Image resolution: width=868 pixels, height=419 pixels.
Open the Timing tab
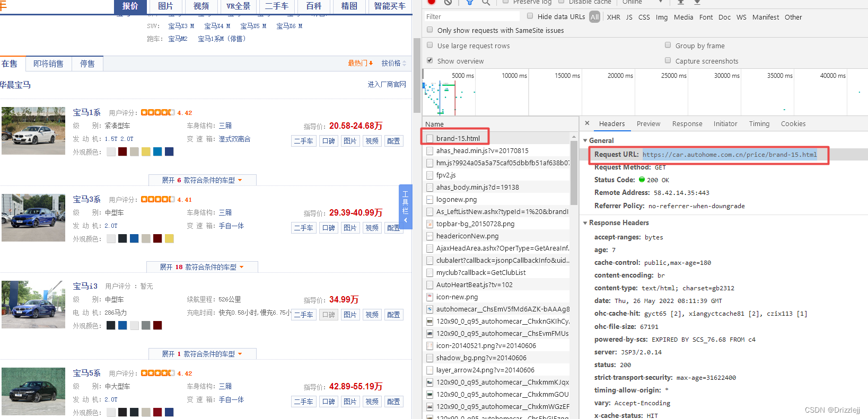click(759, 123)
